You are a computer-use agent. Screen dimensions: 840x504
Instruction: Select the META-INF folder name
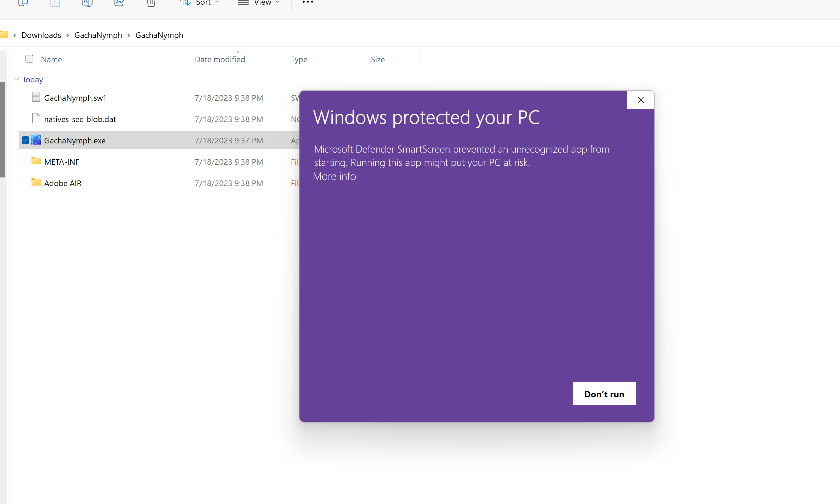(x=61, y=162)
